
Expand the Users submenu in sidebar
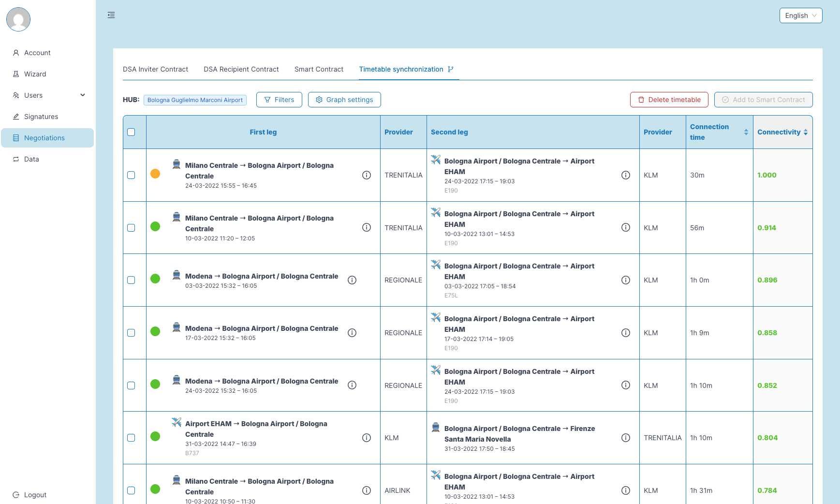click(x=83, y=95)
